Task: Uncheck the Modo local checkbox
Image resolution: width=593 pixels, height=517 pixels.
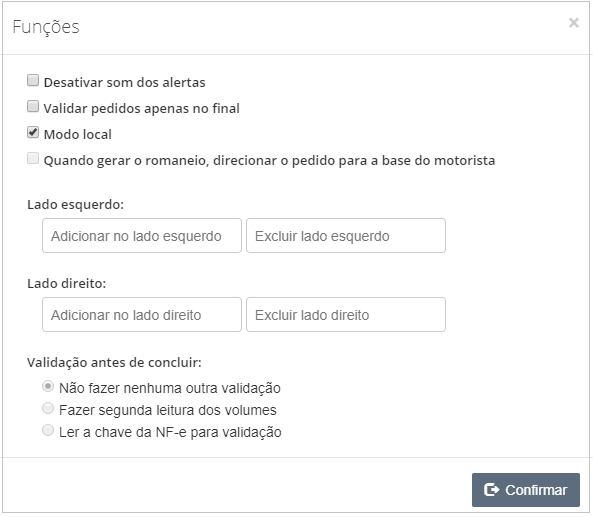Action: [33, 132]
